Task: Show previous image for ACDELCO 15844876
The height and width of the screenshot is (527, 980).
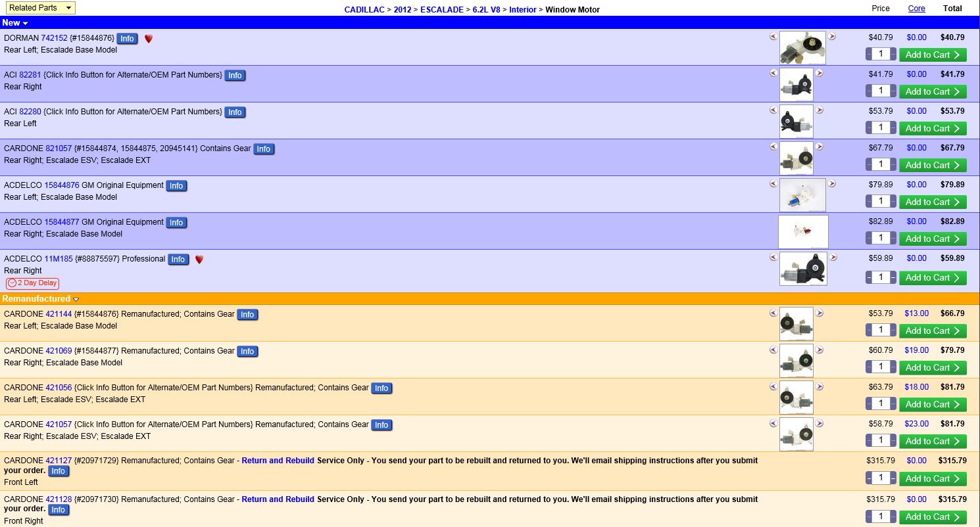Action: [x=773, y=184]
